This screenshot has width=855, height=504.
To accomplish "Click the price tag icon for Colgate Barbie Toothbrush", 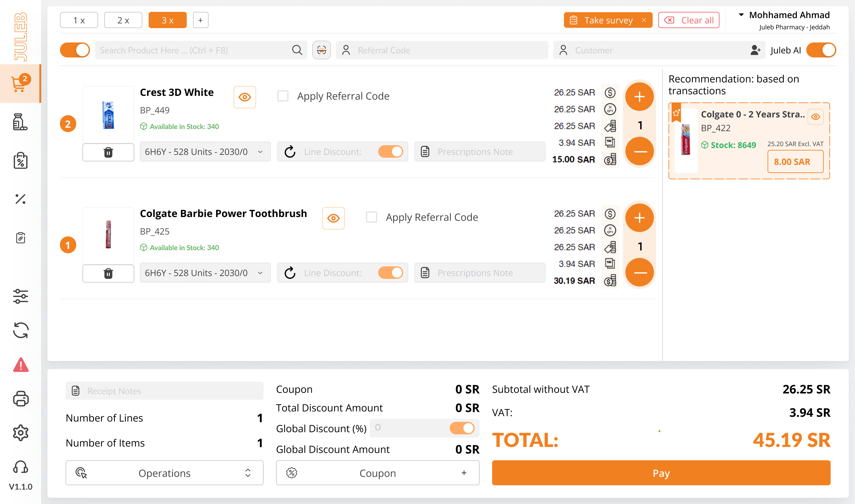I will tap(610, 247).
